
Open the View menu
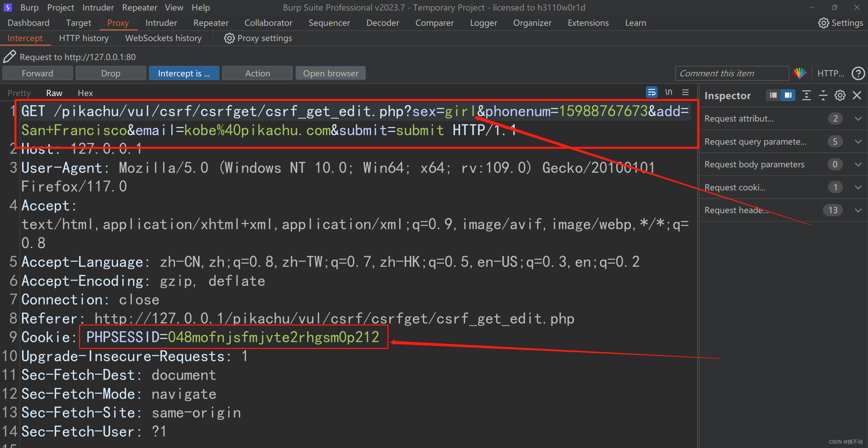[174, 7]
